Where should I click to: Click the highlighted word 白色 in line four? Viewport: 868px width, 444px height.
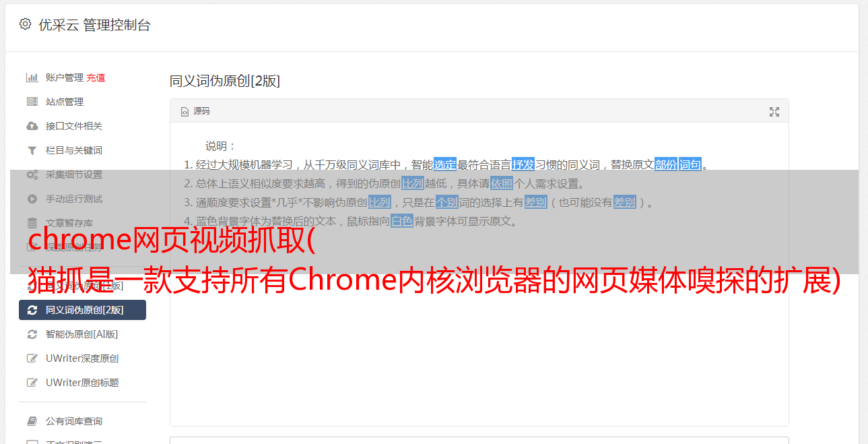[402, 221]
